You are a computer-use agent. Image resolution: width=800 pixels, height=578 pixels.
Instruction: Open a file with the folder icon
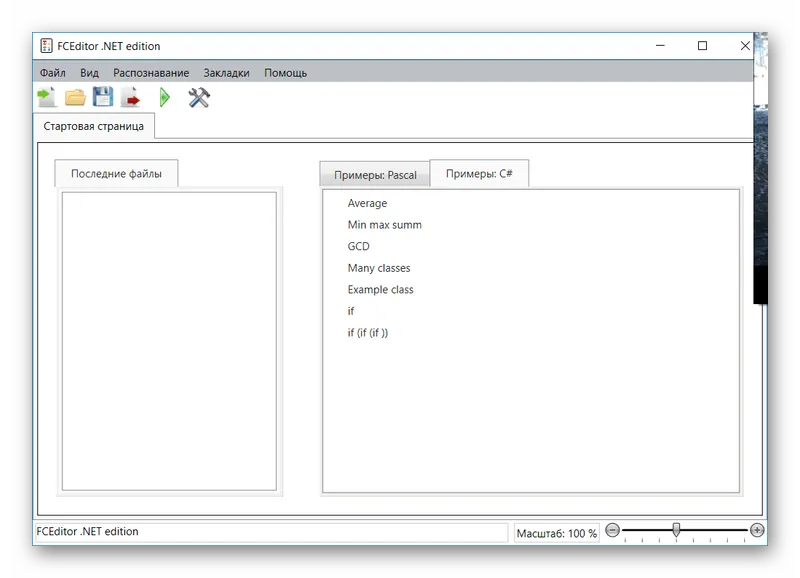[75, 97]
